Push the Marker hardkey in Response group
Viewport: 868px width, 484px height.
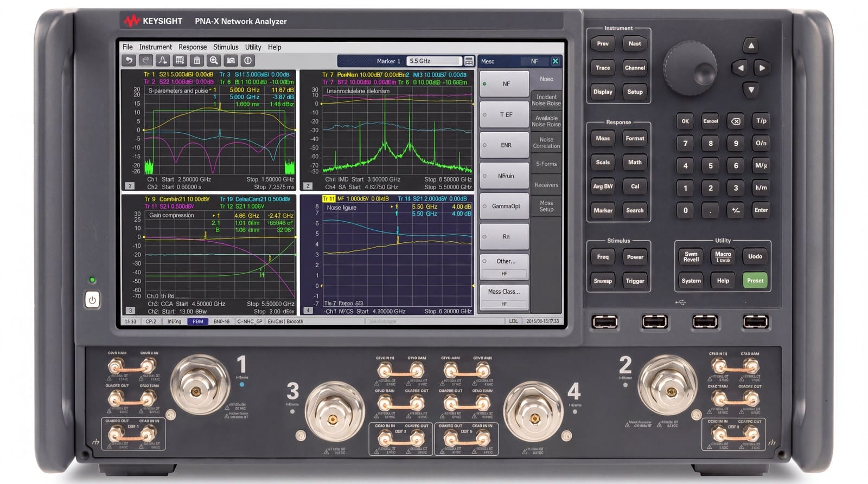(603, 211)
